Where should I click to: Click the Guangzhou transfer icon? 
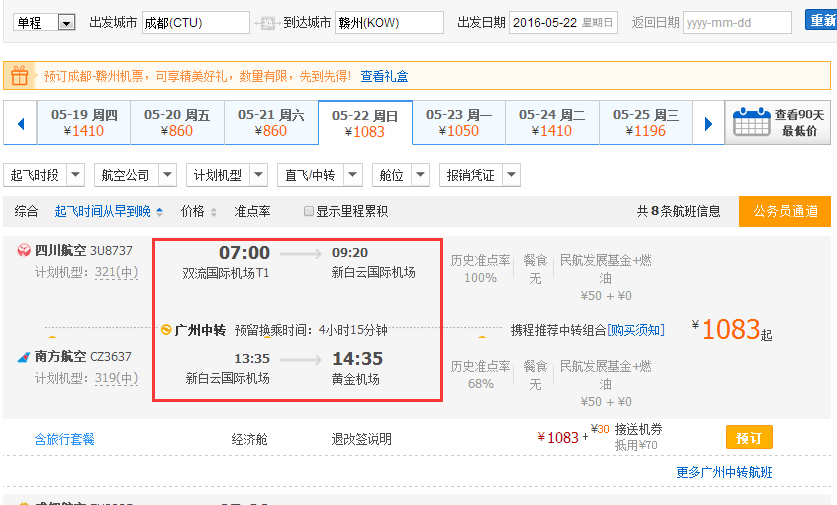(166, 329)
